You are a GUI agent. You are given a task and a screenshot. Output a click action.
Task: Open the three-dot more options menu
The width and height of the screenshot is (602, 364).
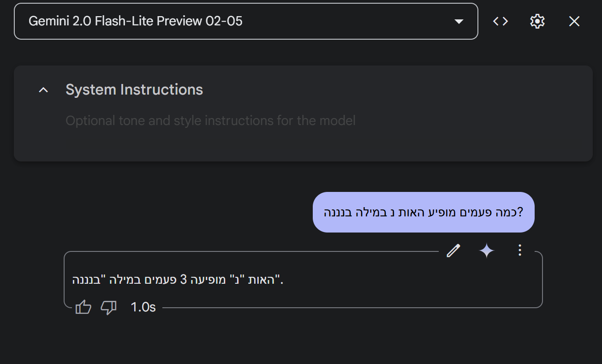[520, 251]
